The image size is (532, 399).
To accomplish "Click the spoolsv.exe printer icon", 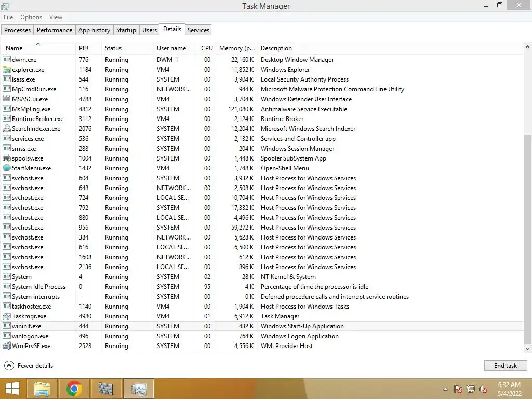I will (x=6, y=158).
